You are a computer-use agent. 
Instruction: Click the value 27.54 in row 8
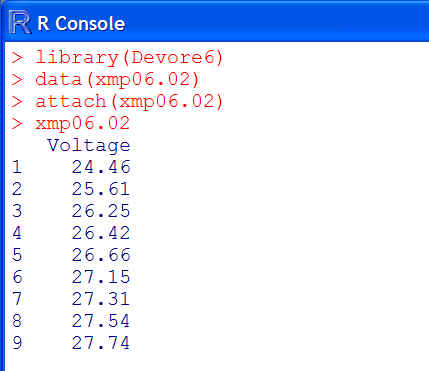coord(101,321)
